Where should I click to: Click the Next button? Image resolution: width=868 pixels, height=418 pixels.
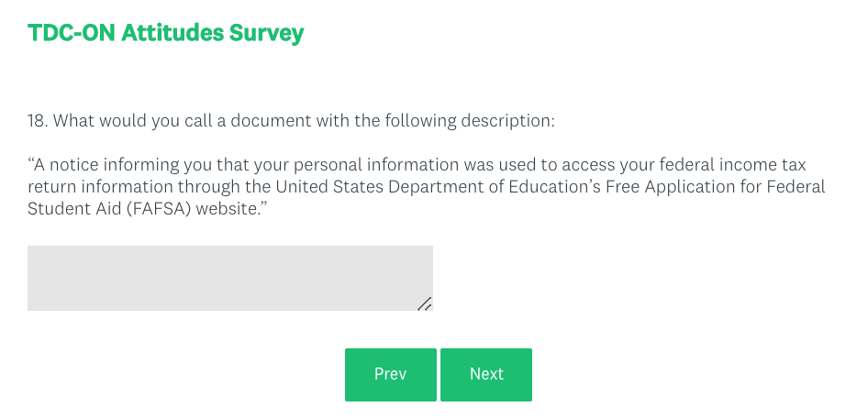click(x=485, y=374)
